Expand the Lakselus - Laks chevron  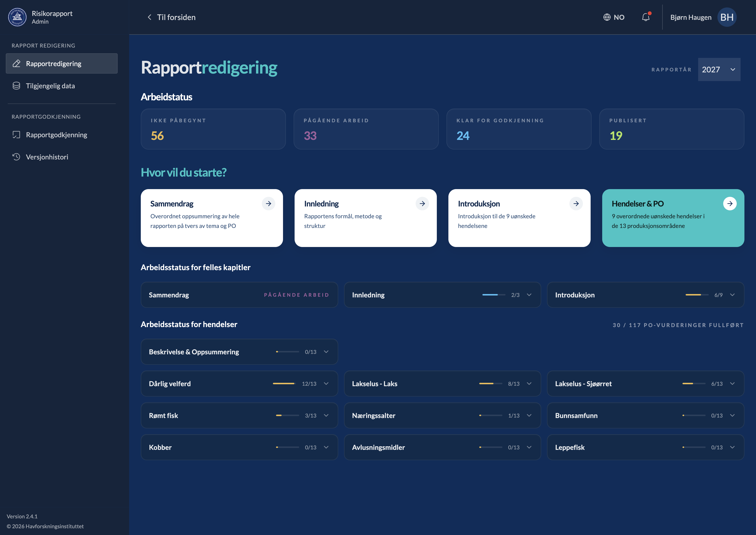click(x=529, y=384)
